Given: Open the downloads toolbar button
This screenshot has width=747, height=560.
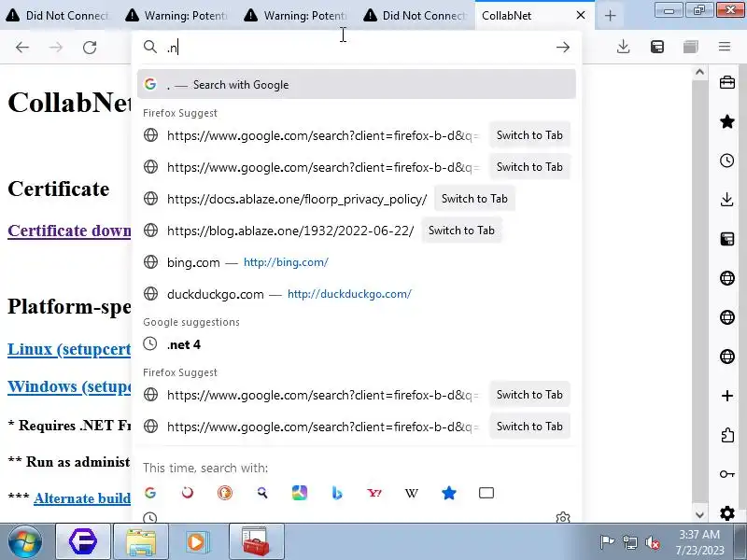Looking at the screenshot, I should pyautogui.click(x=623, y=47).
